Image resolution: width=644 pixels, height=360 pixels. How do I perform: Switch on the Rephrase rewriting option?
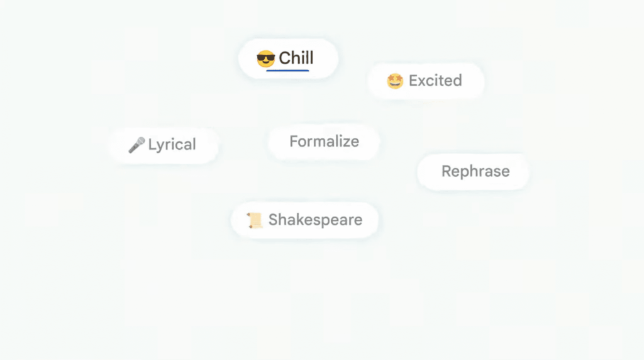[x=473, y=171]
